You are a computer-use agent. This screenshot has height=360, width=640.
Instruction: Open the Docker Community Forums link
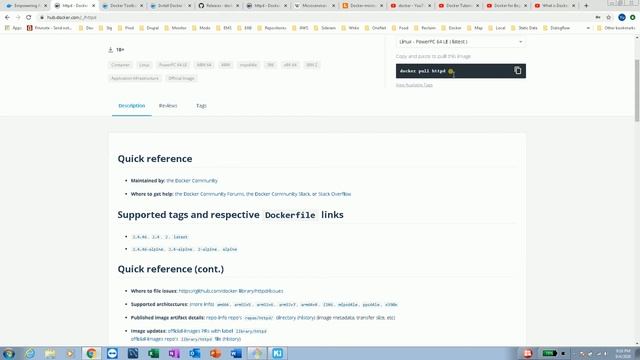point(209,194)
